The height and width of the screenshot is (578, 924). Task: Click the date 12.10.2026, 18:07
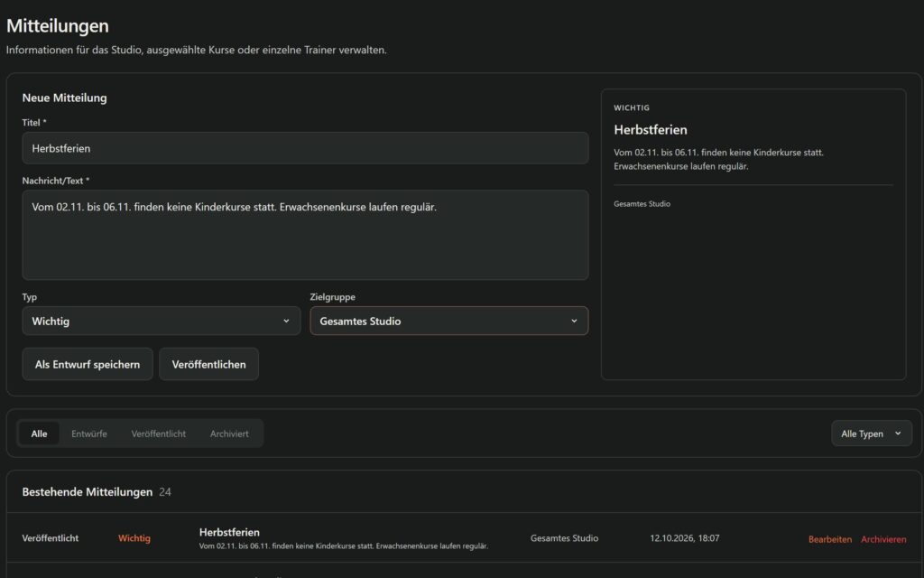(x=685, y=538)
